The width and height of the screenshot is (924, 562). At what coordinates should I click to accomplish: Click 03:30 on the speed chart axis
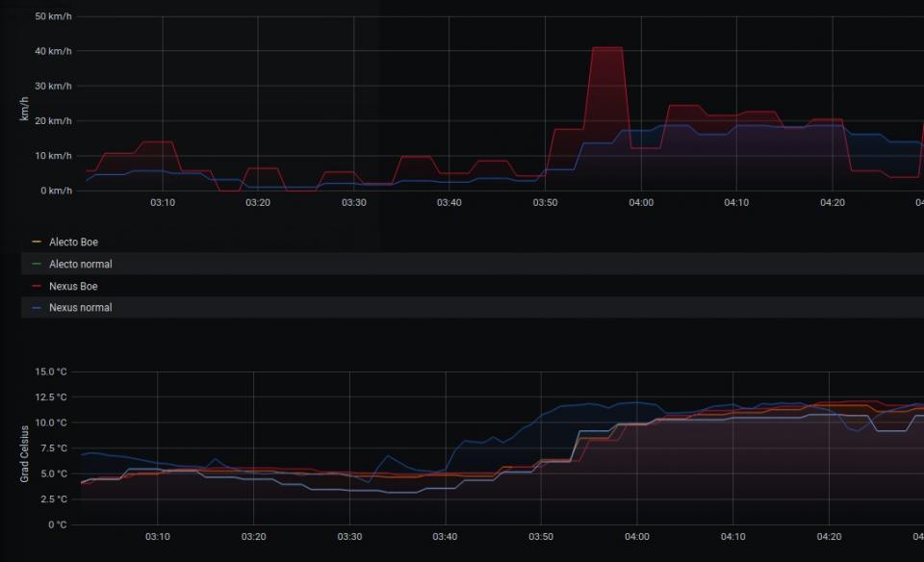[353, 203]
